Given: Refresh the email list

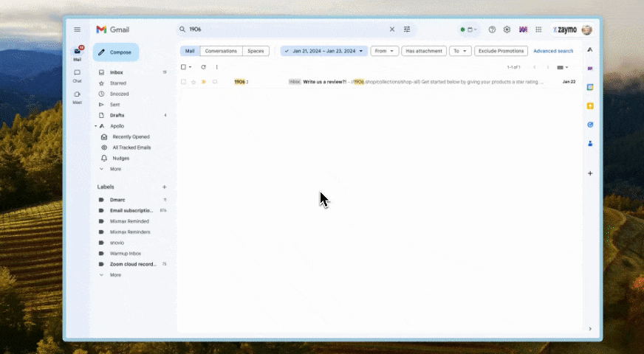Looking at the screenshot, I should [x=204, y=67].
